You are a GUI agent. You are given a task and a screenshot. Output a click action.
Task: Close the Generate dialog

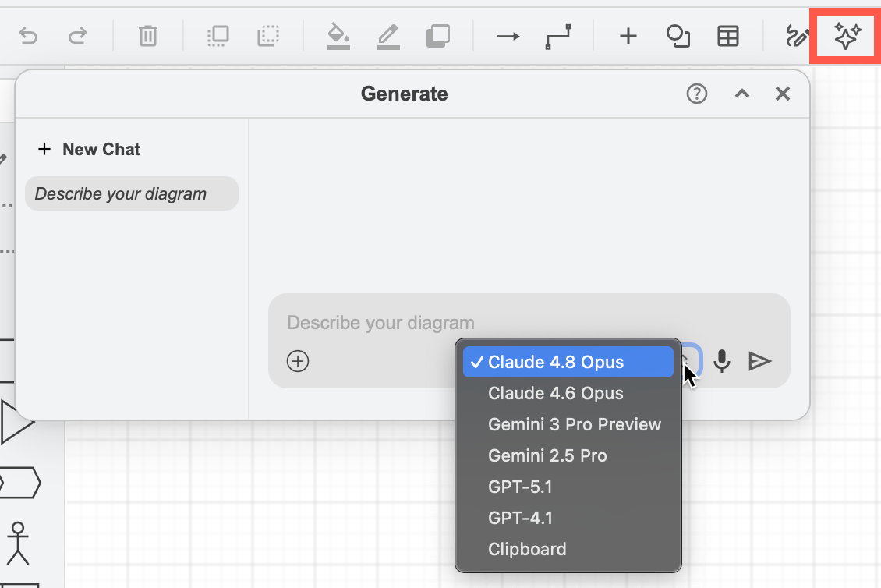click(x=783, y=94)
